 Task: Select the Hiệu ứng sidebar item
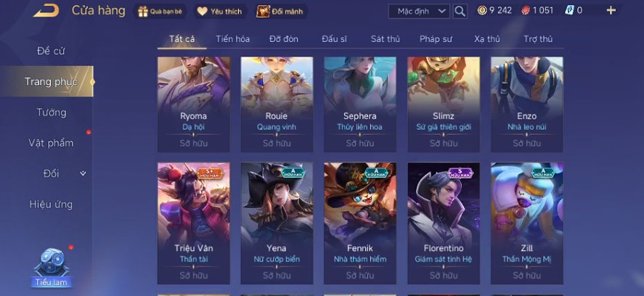[51, 204]
